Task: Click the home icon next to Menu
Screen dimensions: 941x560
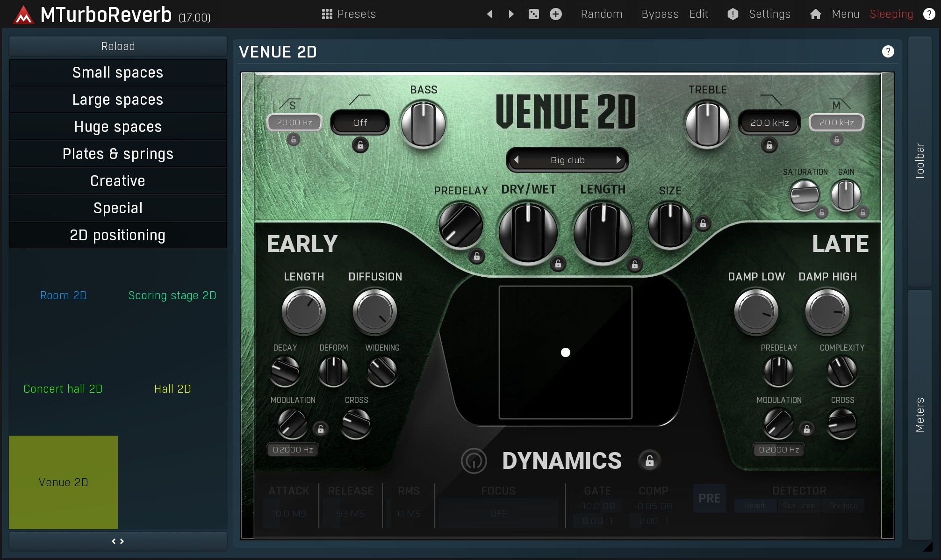Action: click(815, 14)
